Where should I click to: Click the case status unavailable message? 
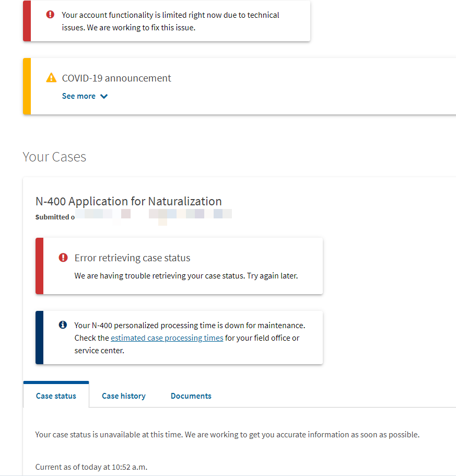coord(227,434)
